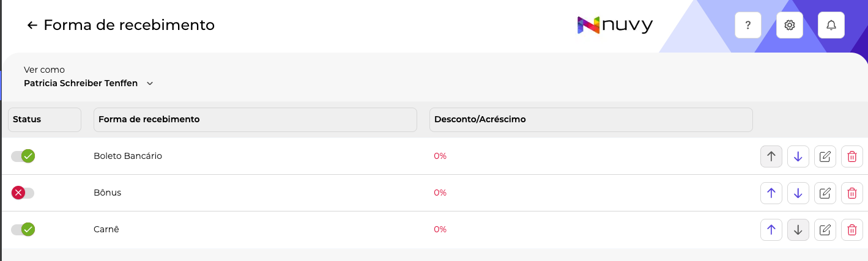The height and width of the screenshot is (261, 868).
Task: Click the Nuvy logo
Action: (615, 25)
